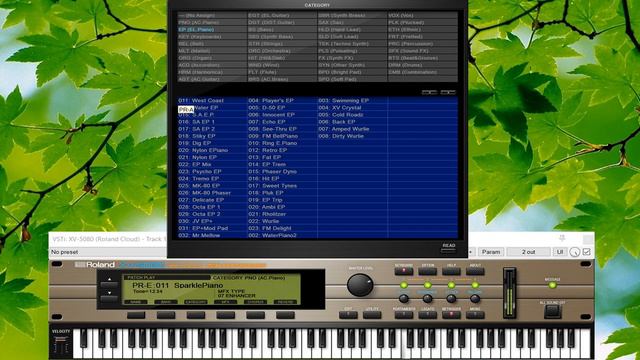The width and height of the screenshot is (640, 360).
Task: Select patch 018: Stiky EP
Action: click(x=212, y=136)
